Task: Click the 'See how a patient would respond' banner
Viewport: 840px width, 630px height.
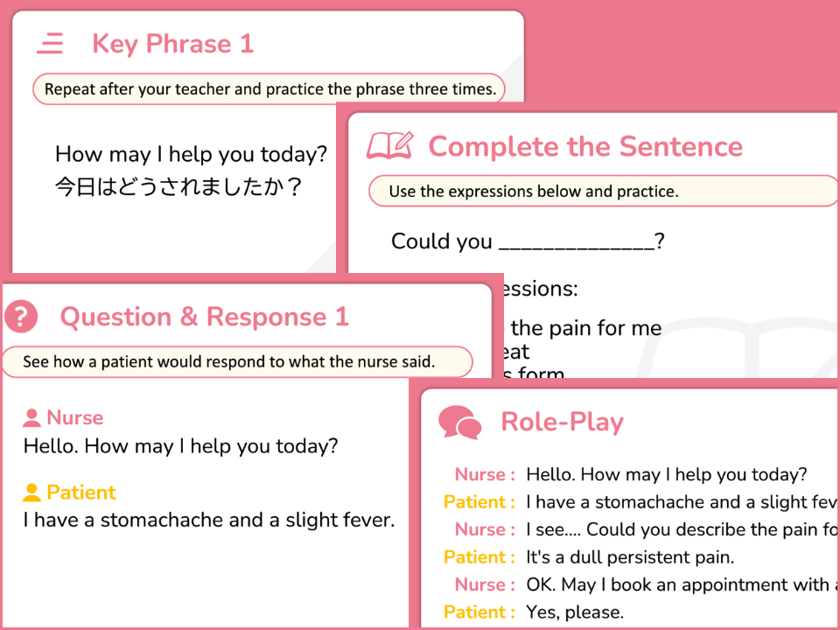Action: 229,361
